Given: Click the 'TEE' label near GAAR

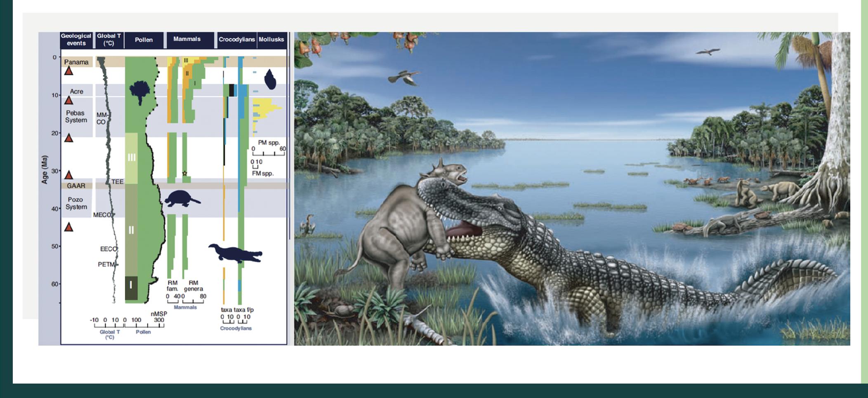Looking at the screenshot, I should [x=117, y=182].
